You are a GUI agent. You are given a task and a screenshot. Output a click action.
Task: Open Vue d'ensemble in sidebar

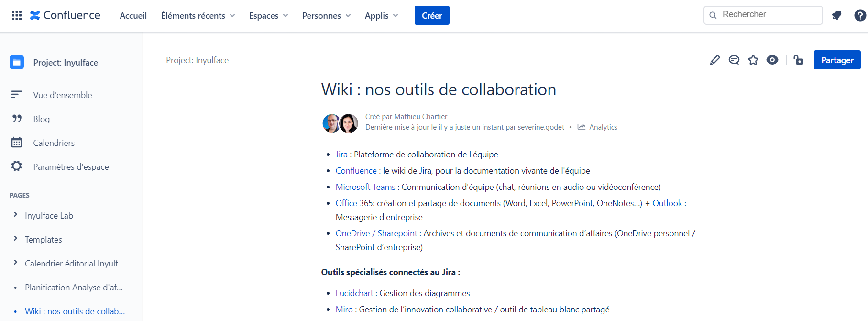pyautogui.click(x=63, y=95)
